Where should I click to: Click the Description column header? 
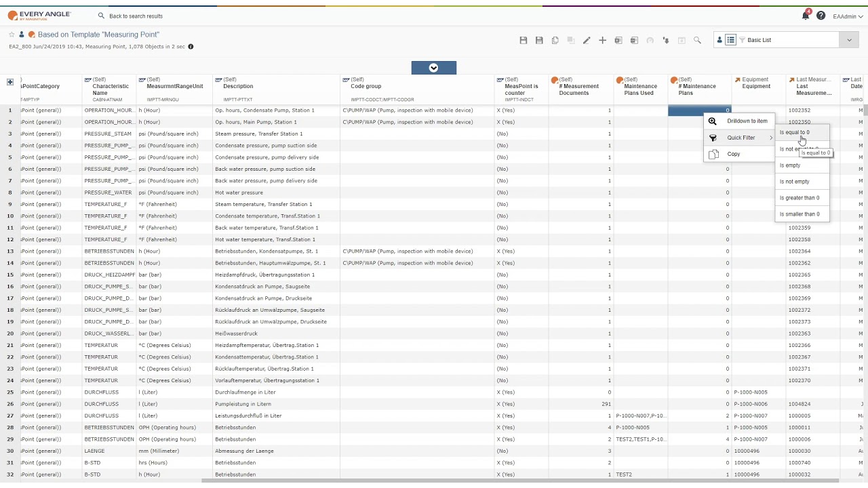tap(276, 89)
